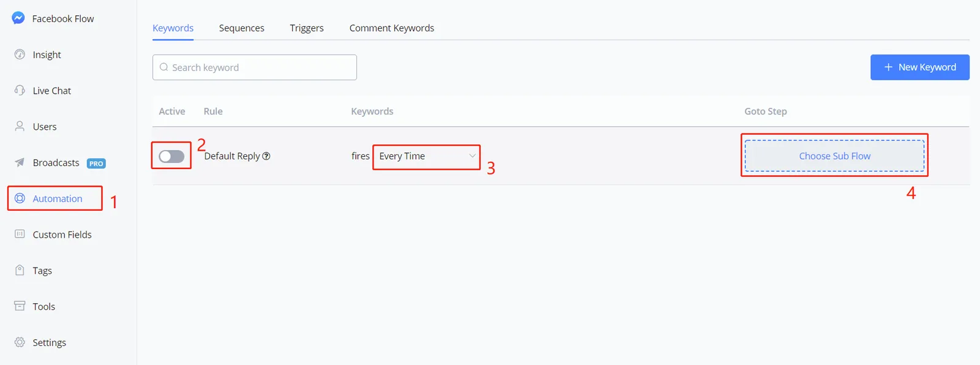This screenshot has height=365, width=980.
Task: Open Settings gear icon in sidebar
Action: point(20,342)
